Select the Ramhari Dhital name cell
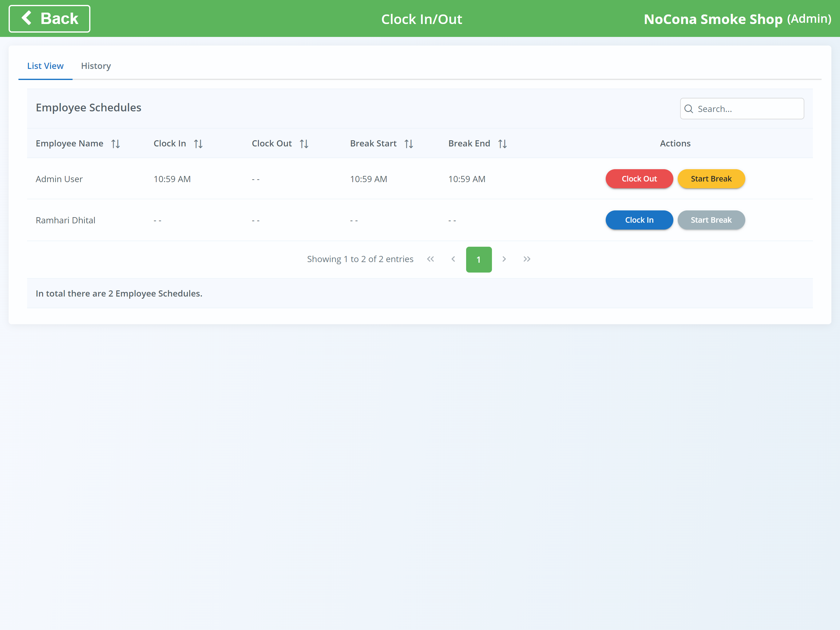This screenshot has width=840, height=630. [x=65, y=220]
